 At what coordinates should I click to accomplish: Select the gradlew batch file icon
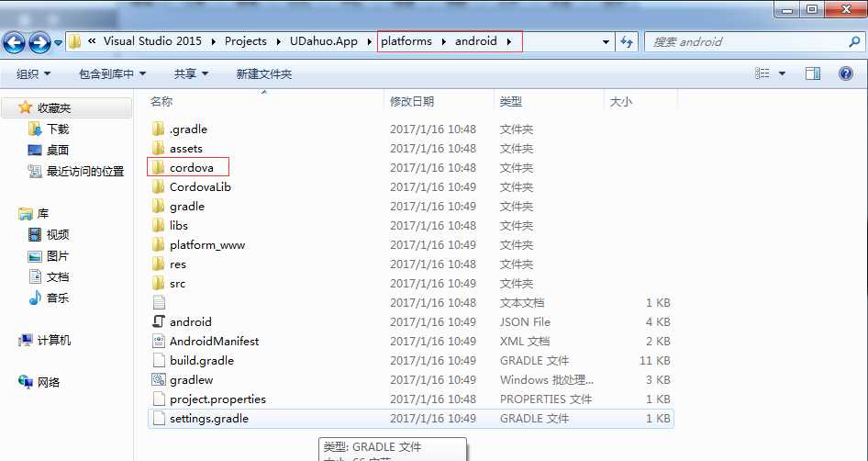159,379
